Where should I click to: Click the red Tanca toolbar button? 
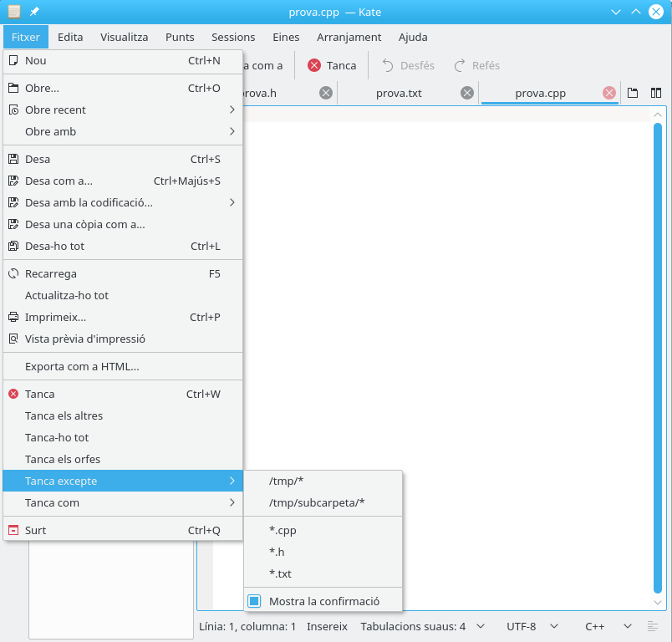[332, 65]
